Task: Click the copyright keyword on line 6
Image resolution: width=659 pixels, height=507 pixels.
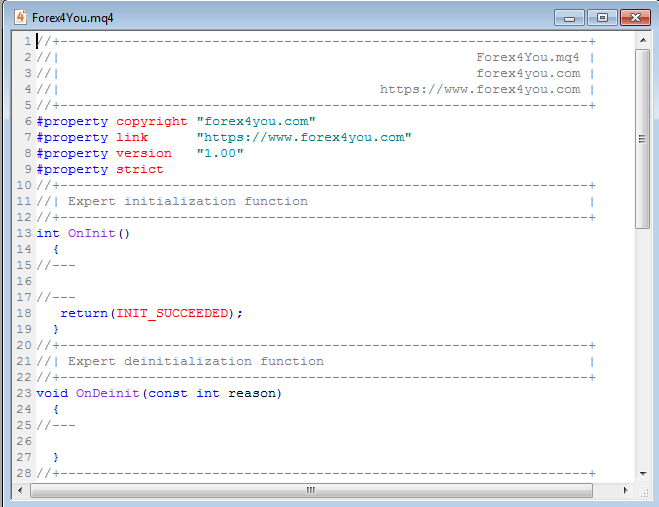Action: (x=151, y=121)
